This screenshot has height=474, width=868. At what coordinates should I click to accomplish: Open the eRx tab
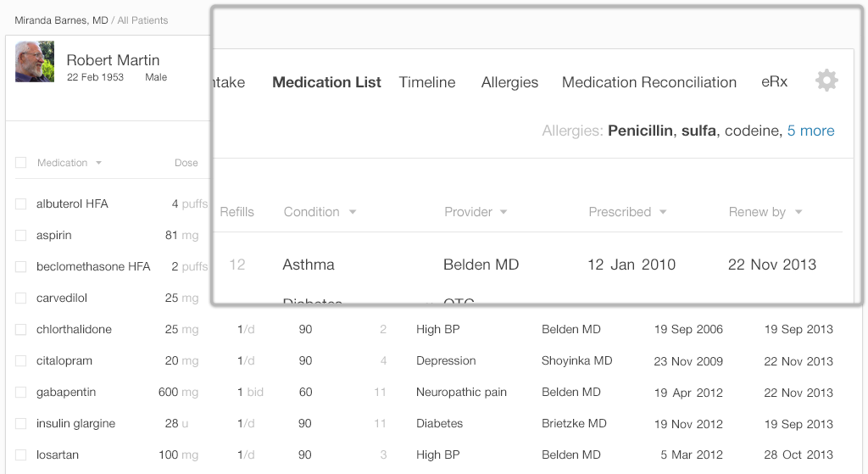point(774,81)
